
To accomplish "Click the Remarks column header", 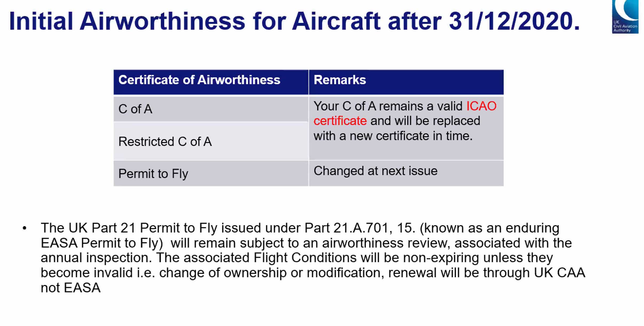I will 406,82.
